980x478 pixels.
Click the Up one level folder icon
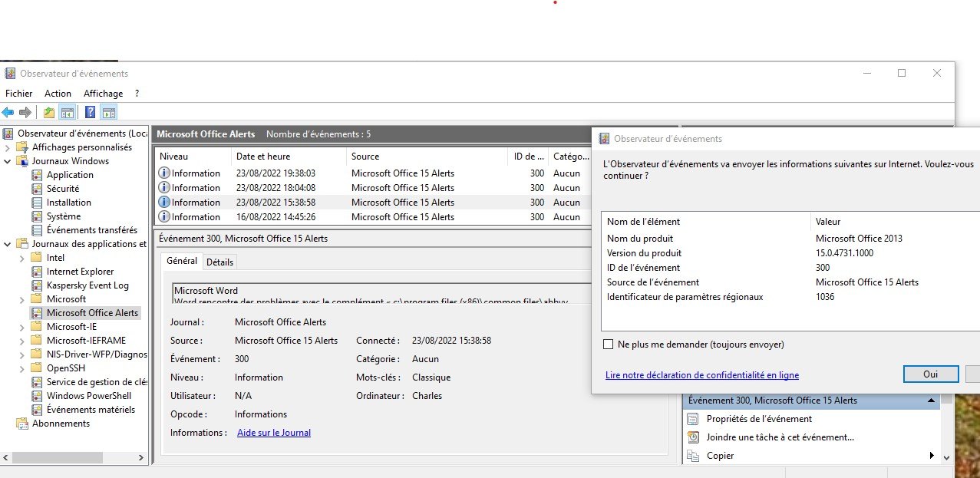click(49, 113)
